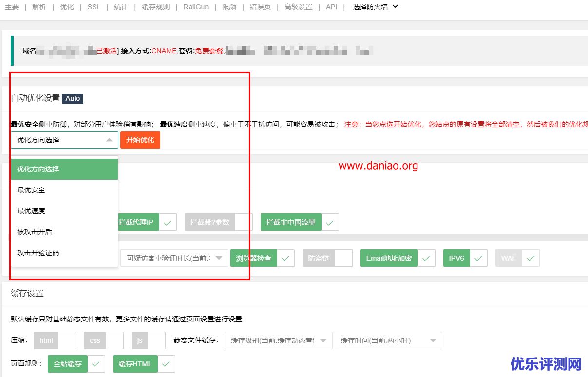
Task: Click the Auto badge
Action: 73,98
